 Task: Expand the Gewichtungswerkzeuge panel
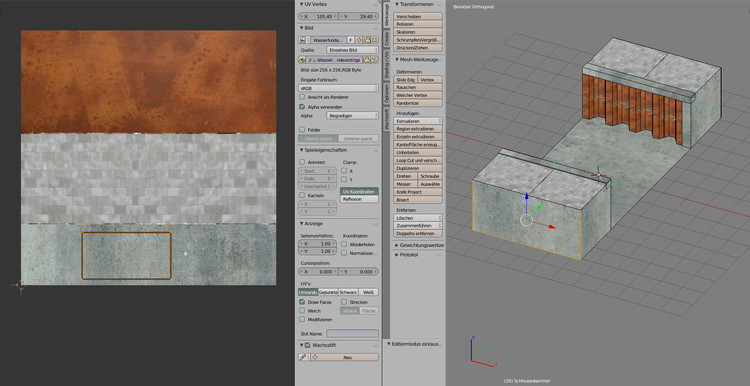(397, 245)
